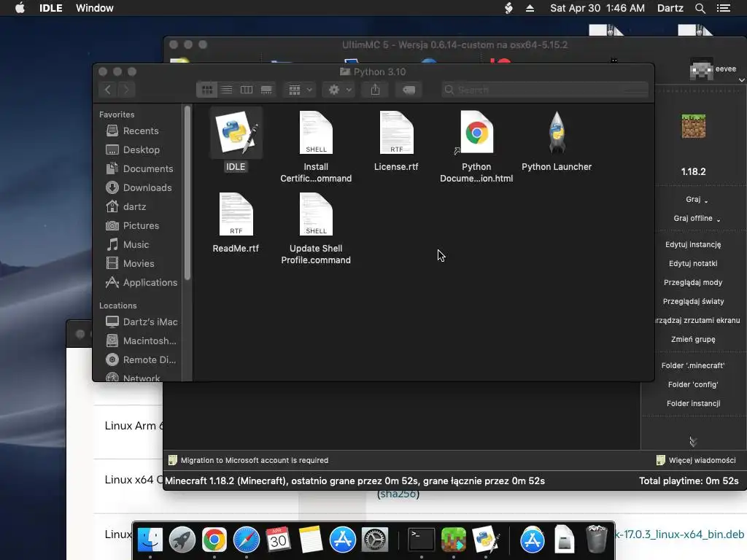Launch the Python Launcher app

[x=557, y=133]
